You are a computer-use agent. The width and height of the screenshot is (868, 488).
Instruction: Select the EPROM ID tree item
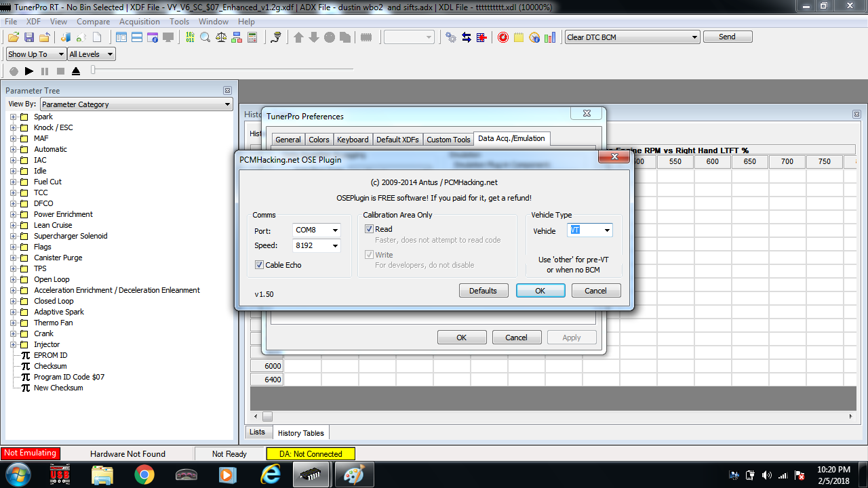click(50, 355)
